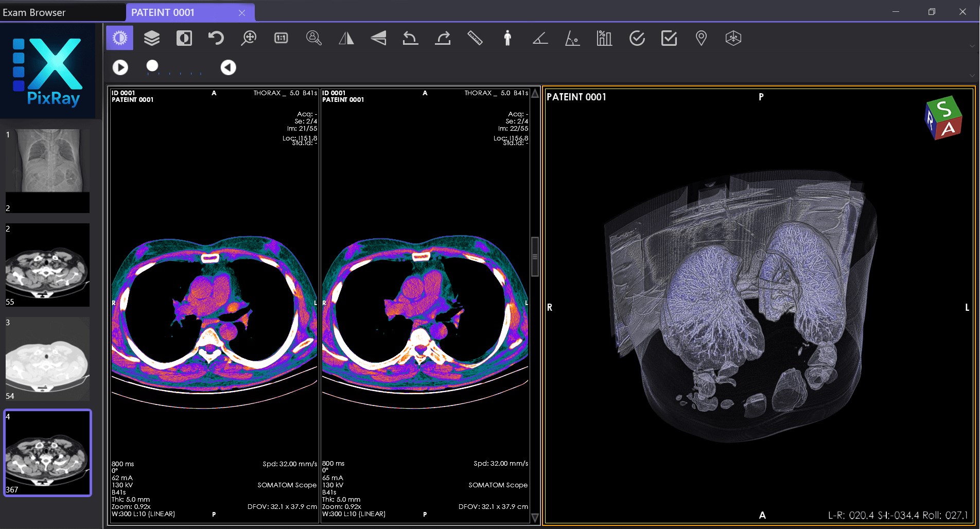Toggle the image annotation checkmark tool

coord(668,38)
